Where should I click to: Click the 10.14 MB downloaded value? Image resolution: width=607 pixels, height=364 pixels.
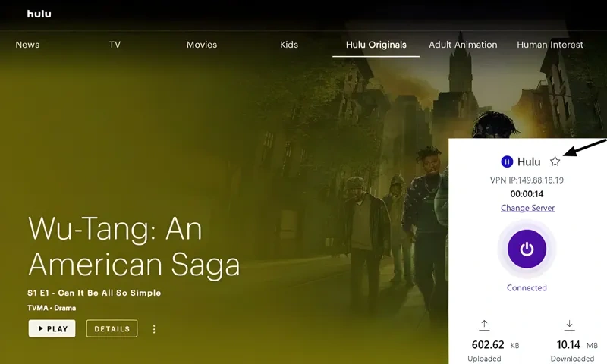point(577,344)
